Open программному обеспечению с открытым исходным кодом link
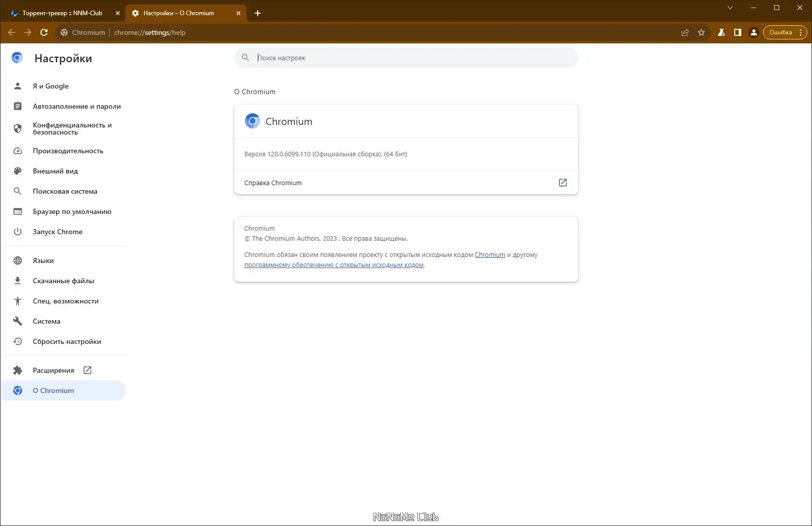The height and width of the screenshot is (526, 812). tap(334, 265)
